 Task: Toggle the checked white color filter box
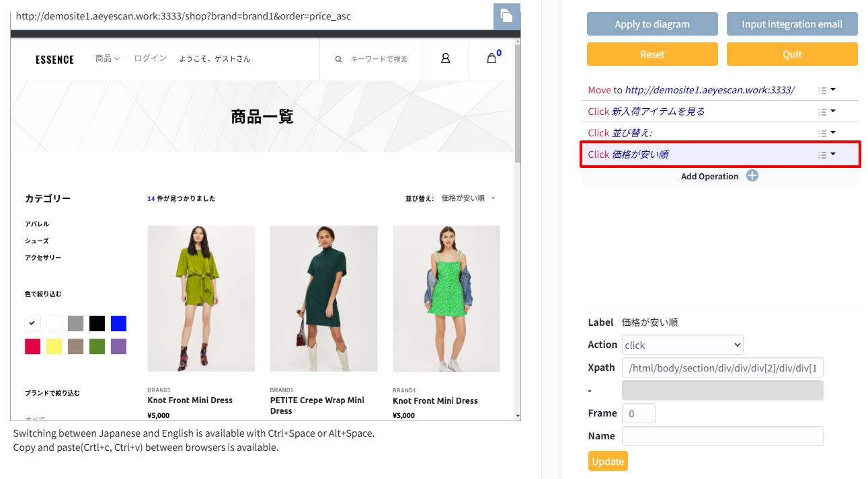pyautogui.click(x=32, y=323)
